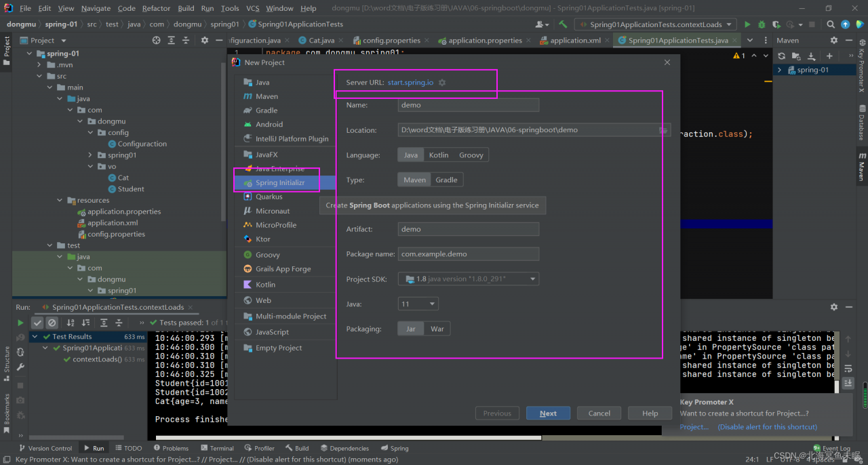Click the Database tool window sidebar button
This screenshot has height=465, width=868.
click(x=862, y=121)
